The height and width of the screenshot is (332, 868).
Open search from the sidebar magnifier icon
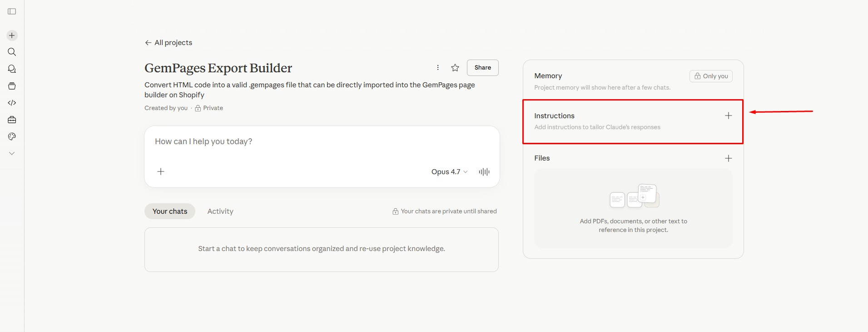pyautogui.click(x=12, y=52)
